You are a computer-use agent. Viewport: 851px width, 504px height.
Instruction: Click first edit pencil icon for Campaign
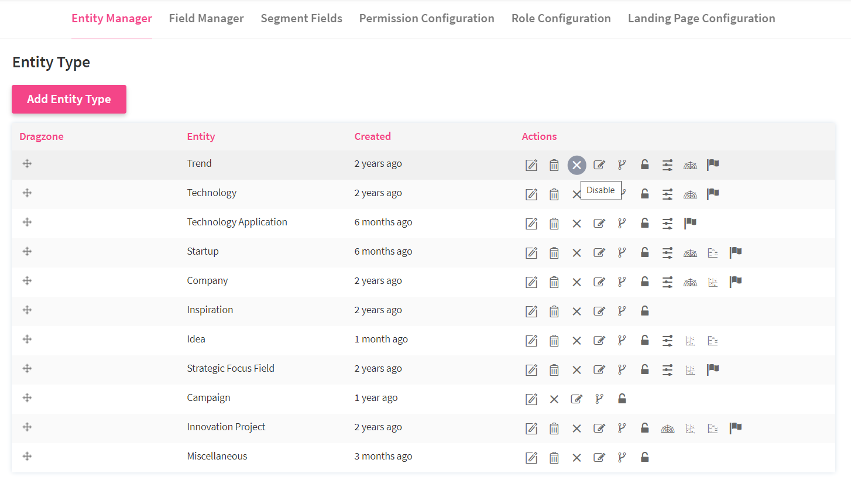coord(531,399)
